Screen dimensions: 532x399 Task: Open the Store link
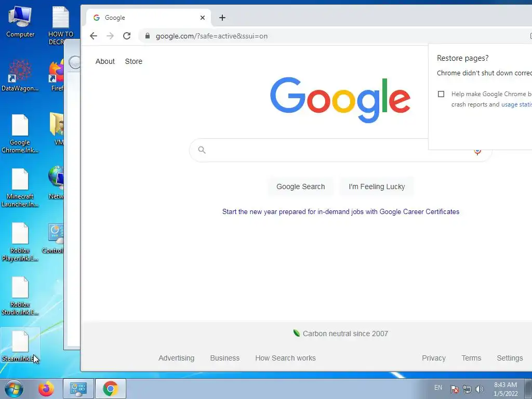[134, 61]
